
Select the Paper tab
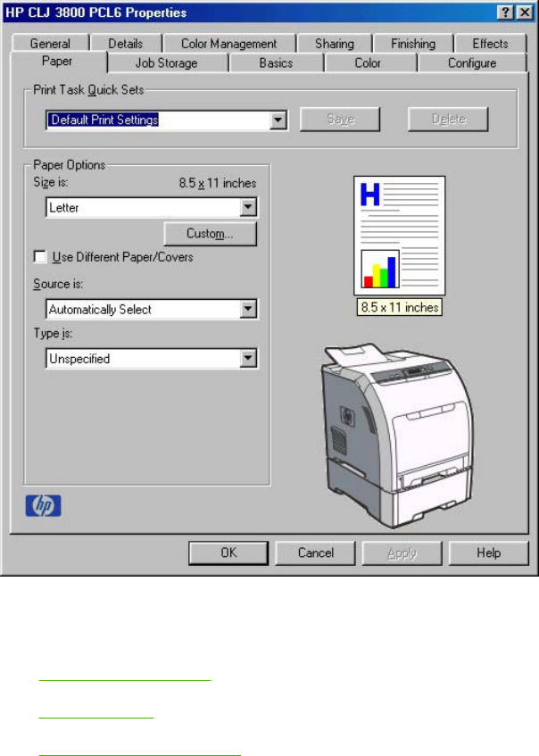[x=57, y=62]
